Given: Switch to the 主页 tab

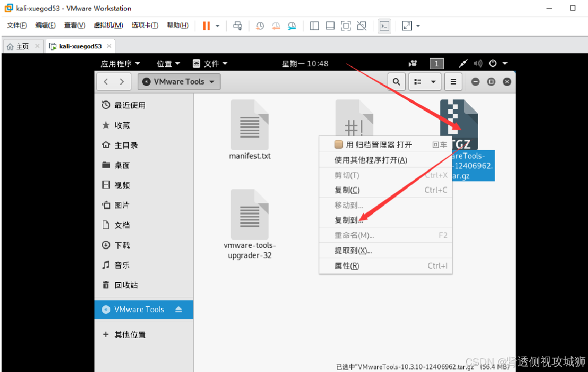Looking at the screenshot, I should pyautogui.click(x=22, y=46).
